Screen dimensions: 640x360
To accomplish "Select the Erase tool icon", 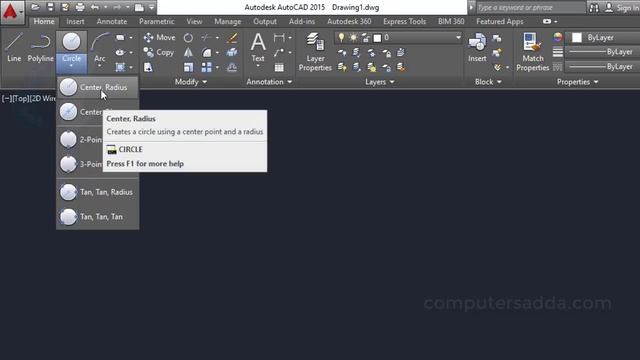I will (x=232, y=38).
